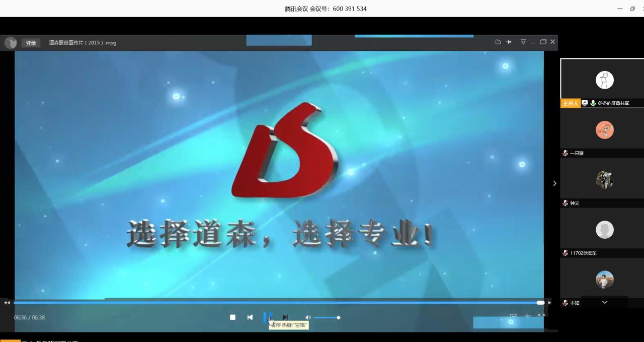Go to the previous video track
The width and height of the screenshot is (644, 342).
click(250, 317)
